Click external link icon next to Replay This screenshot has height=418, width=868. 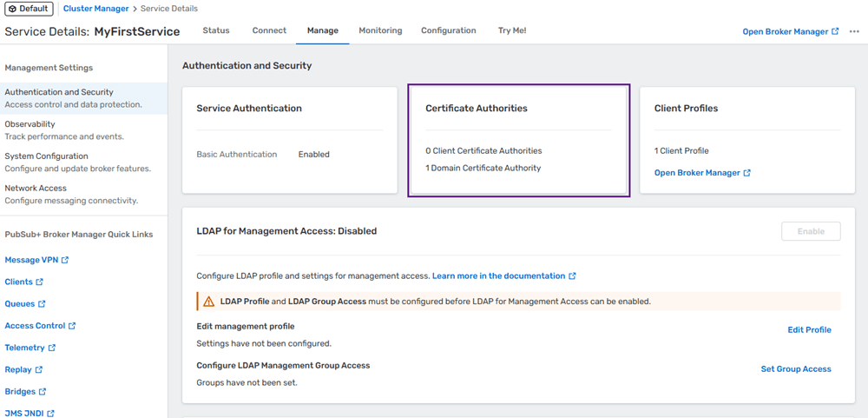point(39,370)
